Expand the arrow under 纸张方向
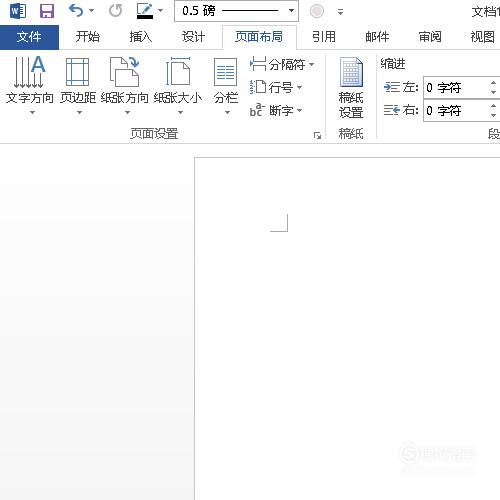500x500 pixels. tap(127, 112)
